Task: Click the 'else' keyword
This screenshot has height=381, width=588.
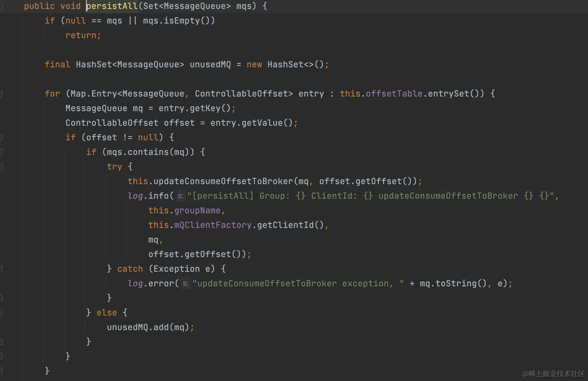Action: pos(107,313)
